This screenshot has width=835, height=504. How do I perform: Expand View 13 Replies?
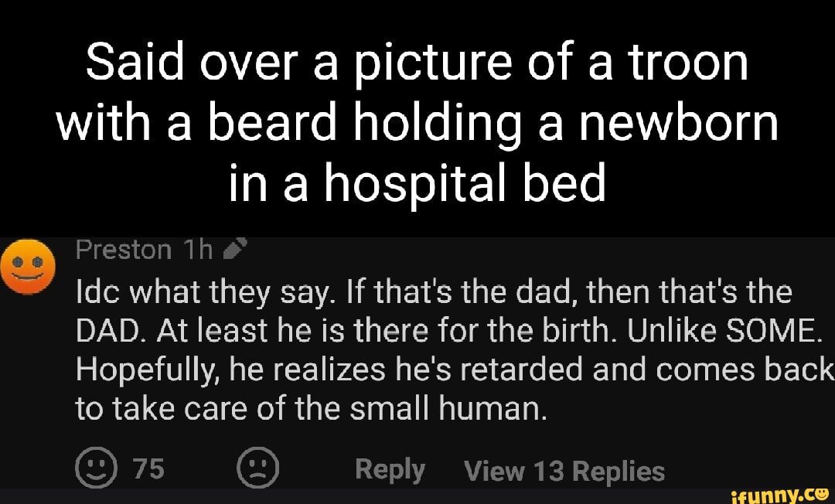pos(563,471)
